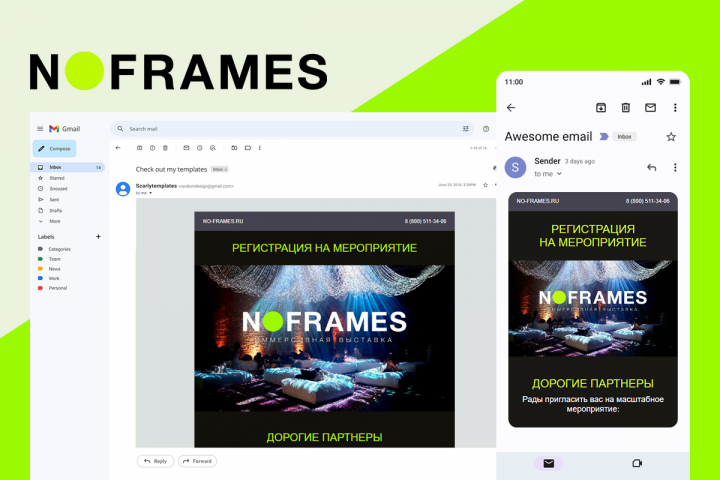Open search filter options icon in search bar

pos(466,129)
